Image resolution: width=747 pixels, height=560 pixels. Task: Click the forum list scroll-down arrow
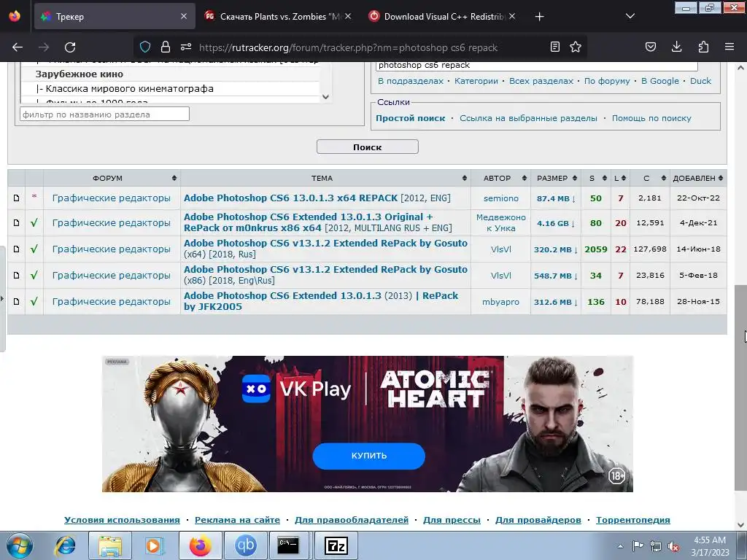tap(325, 97)
